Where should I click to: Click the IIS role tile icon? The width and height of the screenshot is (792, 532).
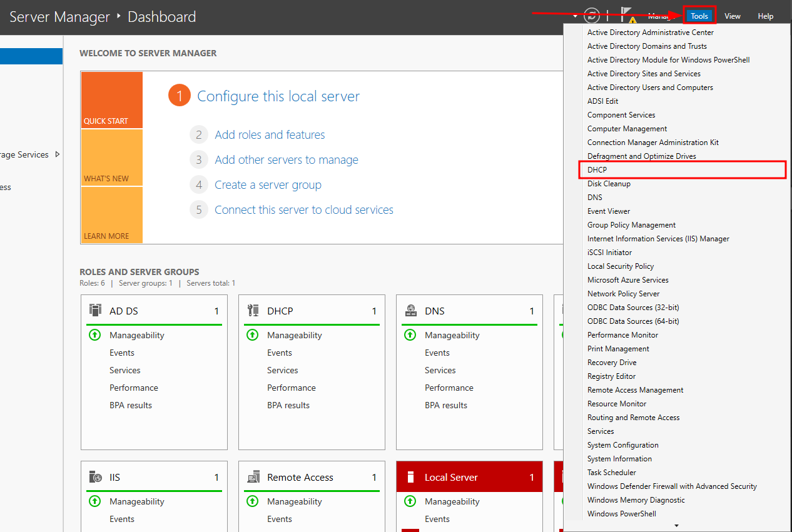95,477
